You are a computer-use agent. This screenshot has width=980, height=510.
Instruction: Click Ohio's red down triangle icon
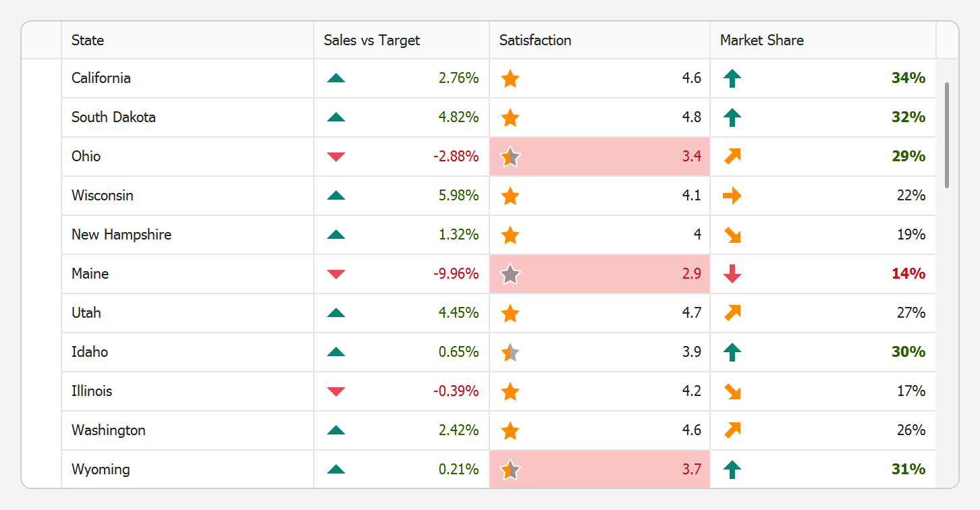pos(335,157)
